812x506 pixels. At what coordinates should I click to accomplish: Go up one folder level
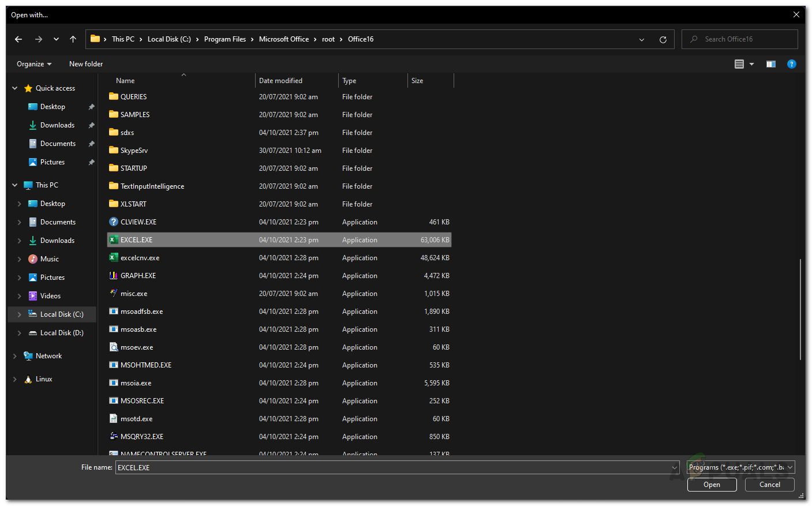click(x=73, y=39)
